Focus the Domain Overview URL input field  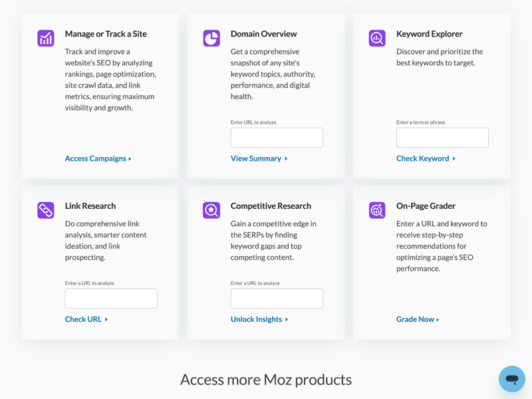click(277, 138)
